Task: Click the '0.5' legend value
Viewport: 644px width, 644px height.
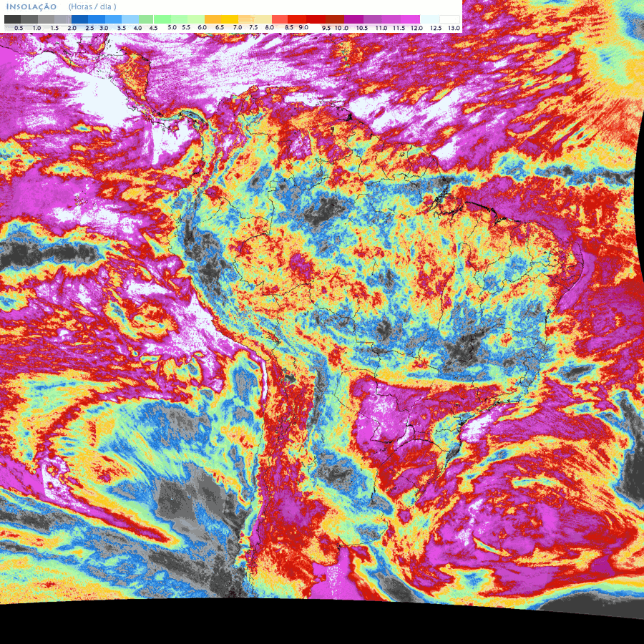Action: pyautogui.click(x=19, y=28)
